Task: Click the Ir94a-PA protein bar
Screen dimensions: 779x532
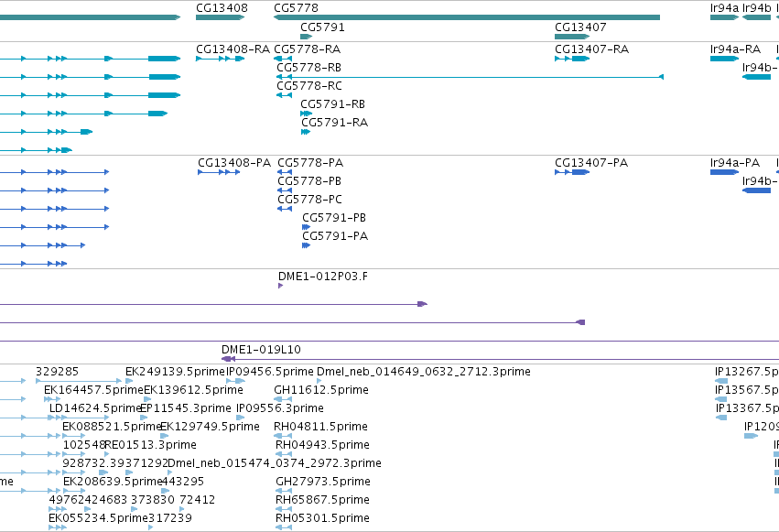Action: (x=724, y=172)
